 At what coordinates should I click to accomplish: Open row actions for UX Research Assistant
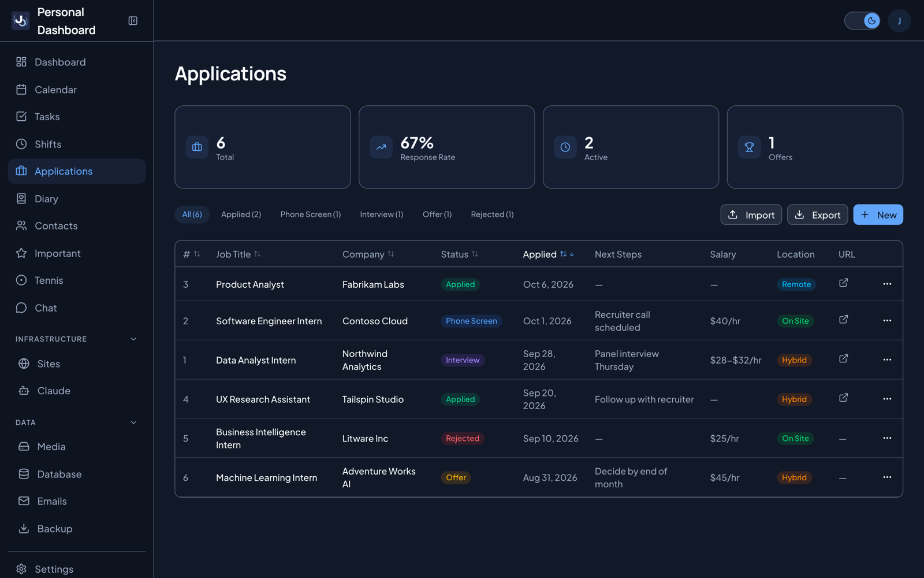tap(887, 399)
